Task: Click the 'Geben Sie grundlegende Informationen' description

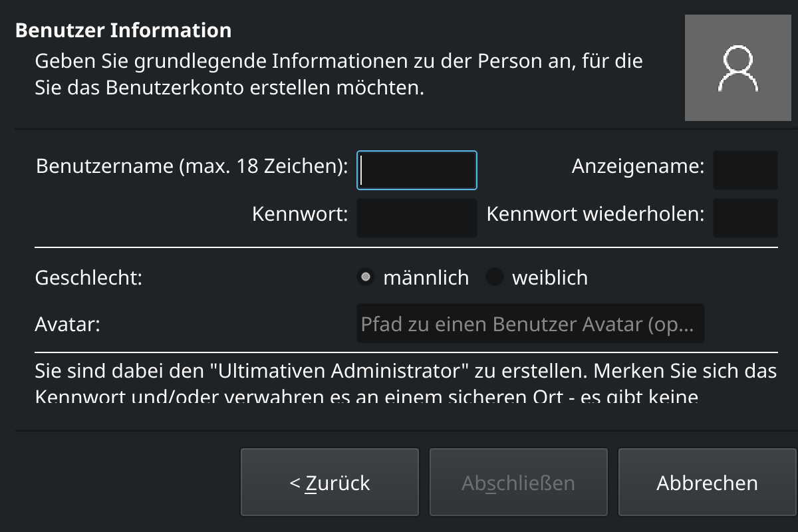Action: pyautogui.click(x=339, y=74)
